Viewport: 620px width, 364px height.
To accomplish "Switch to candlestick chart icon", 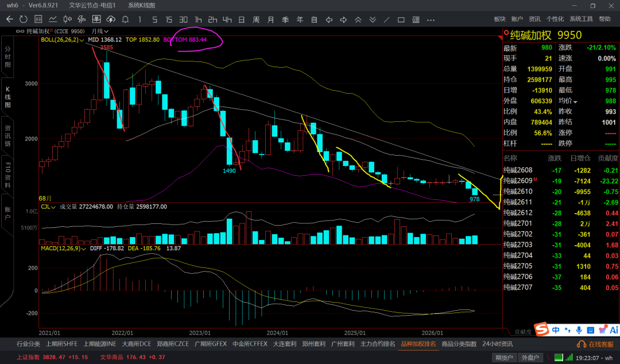I will pyautogui.click(x=68, y=20).
